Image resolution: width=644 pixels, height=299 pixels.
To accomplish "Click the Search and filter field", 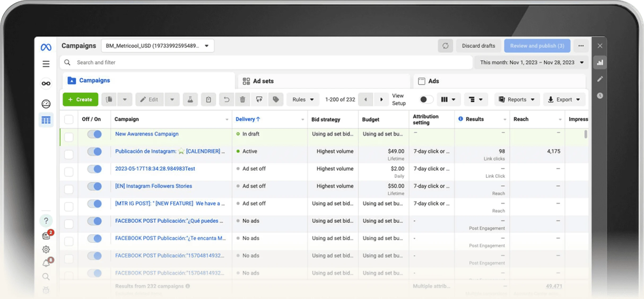I will [266, 63].
